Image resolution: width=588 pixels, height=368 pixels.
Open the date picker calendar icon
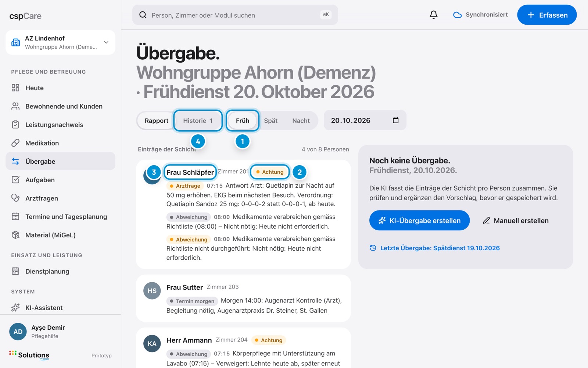tap(396, 120)
